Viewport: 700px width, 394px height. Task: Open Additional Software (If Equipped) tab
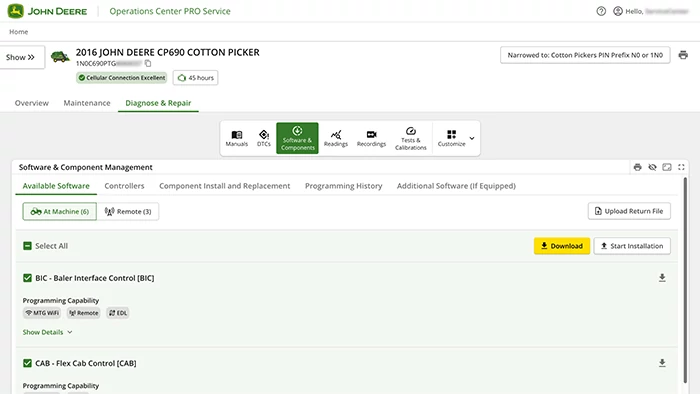(456, 186)
